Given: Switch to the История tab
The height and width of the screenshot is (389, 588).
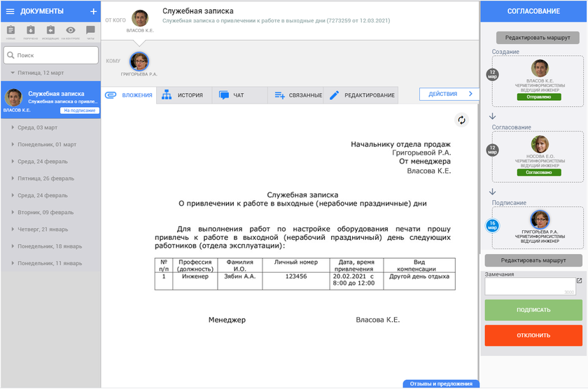Looking at the screenshot, I should pos(183,95).
